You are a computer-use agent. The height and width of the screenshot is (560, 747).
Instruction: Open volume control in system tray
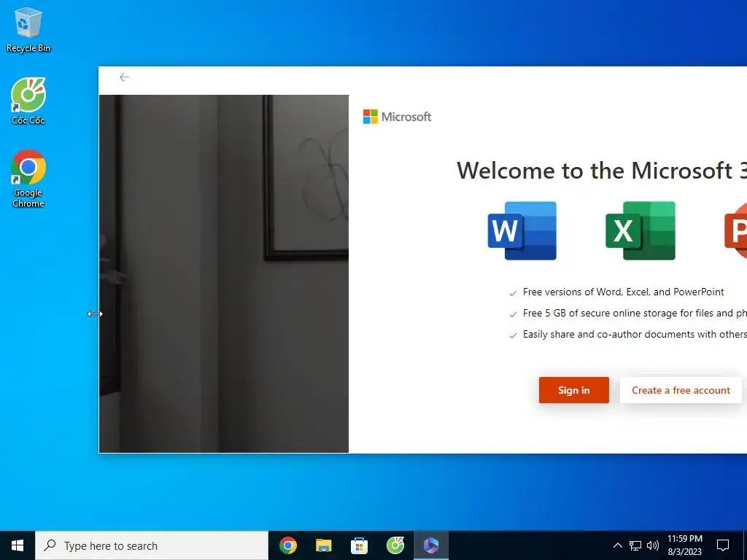pyautogui.click(x=653, y=545)
